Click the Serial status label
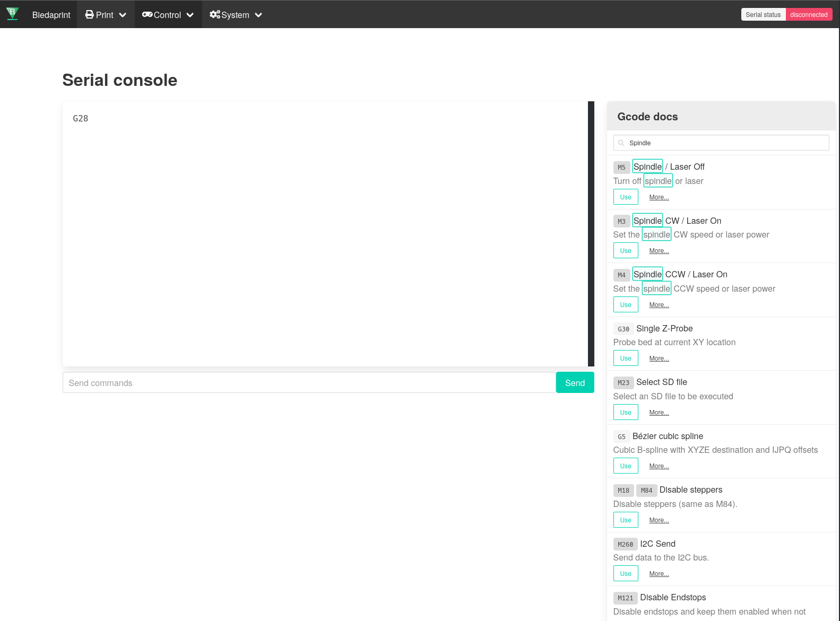 point(763,14)
